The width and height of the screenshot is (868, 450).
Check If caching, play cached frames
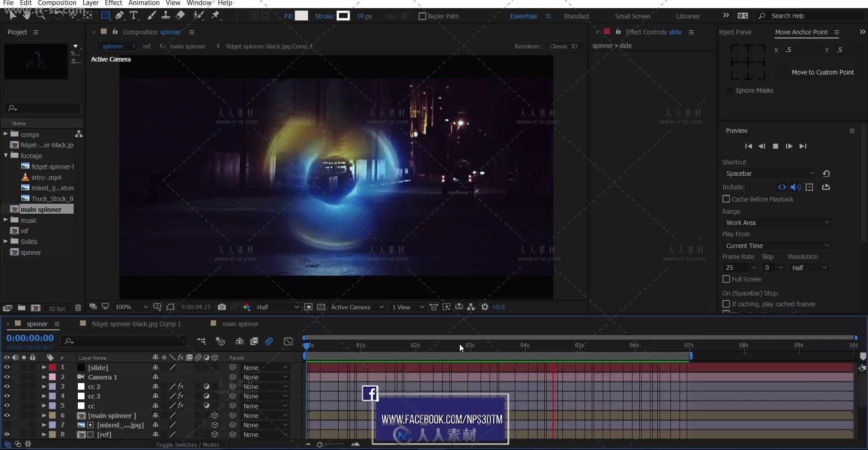[726, 304]
